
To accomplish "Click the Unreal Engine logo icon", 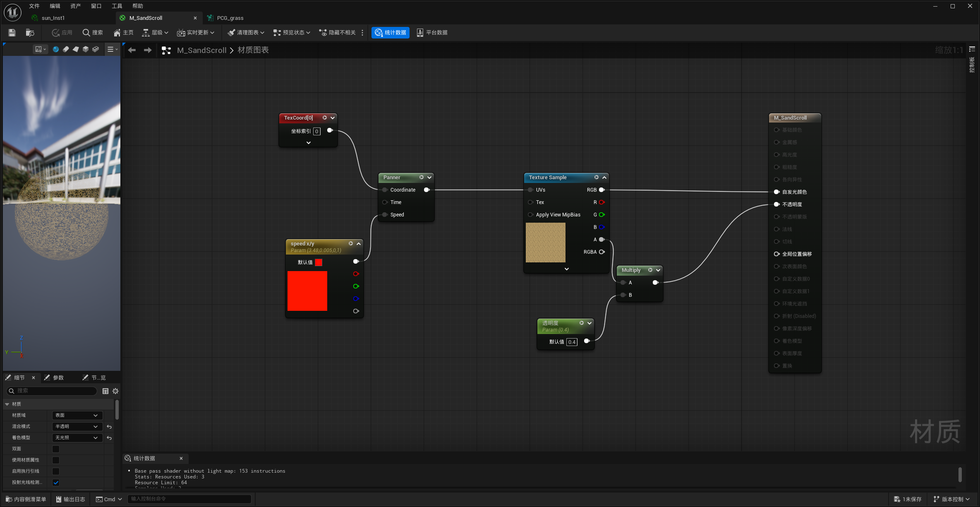I will 12,12.
